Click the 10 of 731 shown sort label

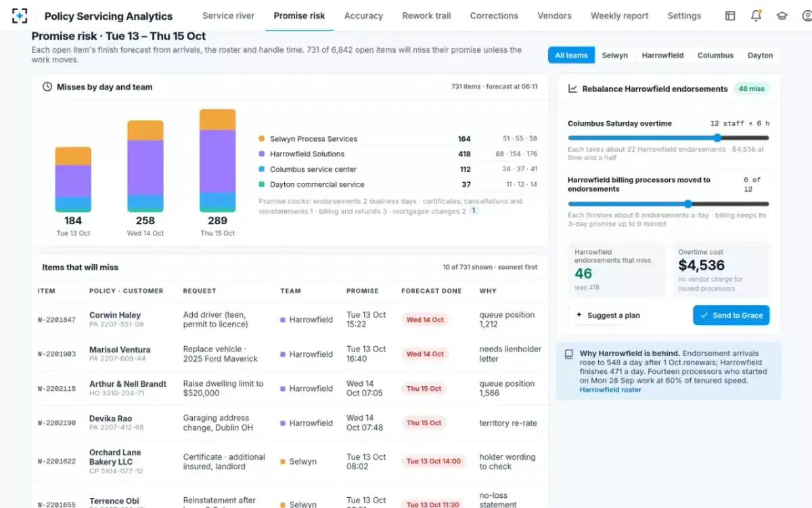pos(490,267)
